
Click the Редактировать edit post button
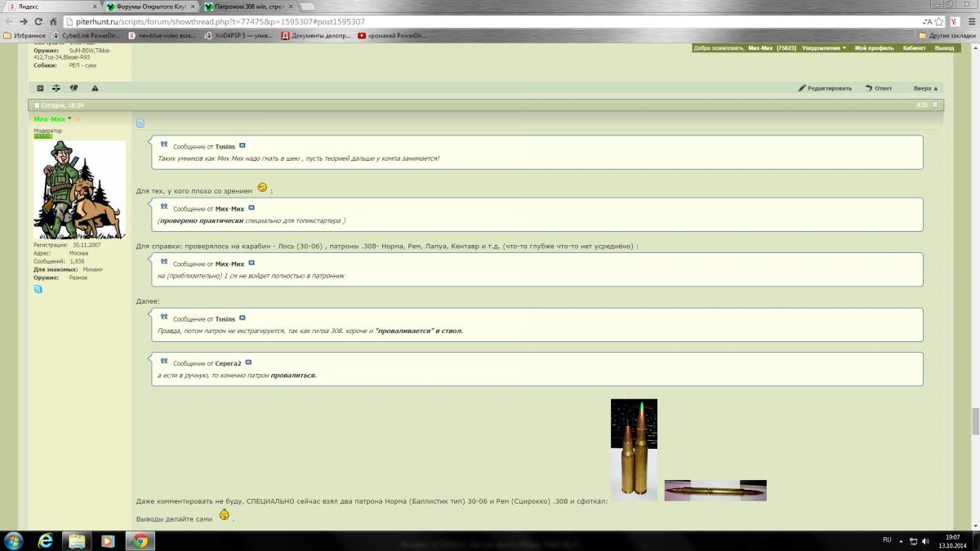(x=825, y=88)
